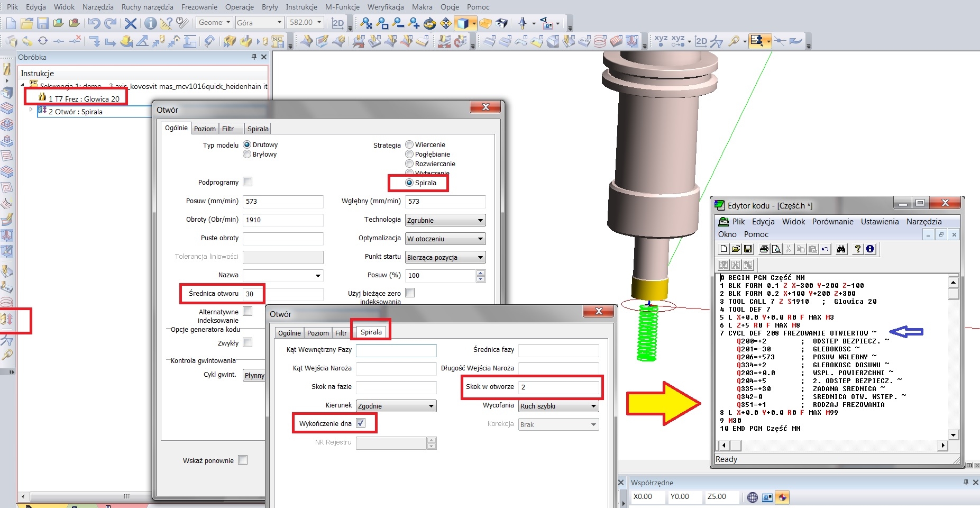Image resolution: width=980 pixels, height=508 pixels.
Task: Click the Zoom out magnifier icon
Action: 398,23
